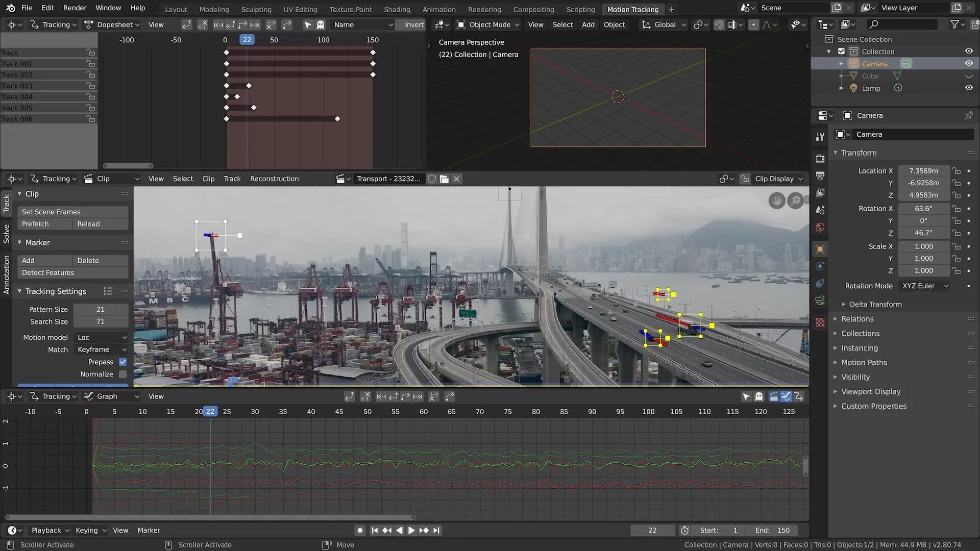Viewport: 980px width, 551px height.
Task: Click the Detect Features button
Action: (x=47, y=272)
